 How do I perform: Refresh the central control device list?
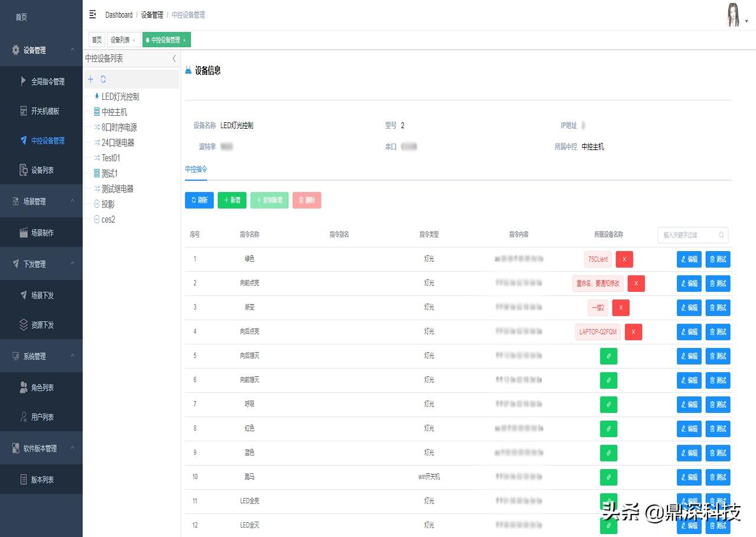[x=103, y=79]
